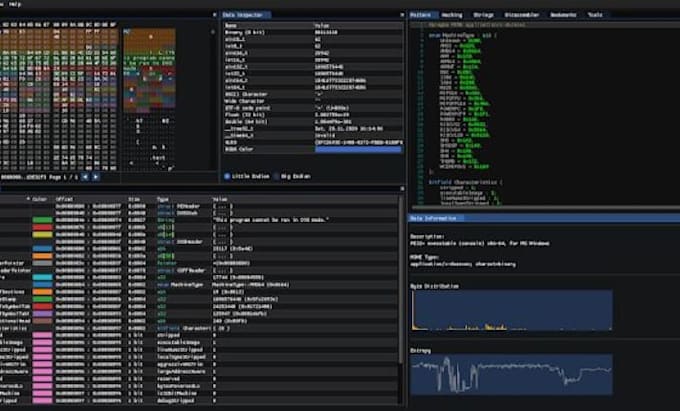Screen dimensions: 680x411
Task: Select the struct COFFHeader row
Action: [199, 270]
